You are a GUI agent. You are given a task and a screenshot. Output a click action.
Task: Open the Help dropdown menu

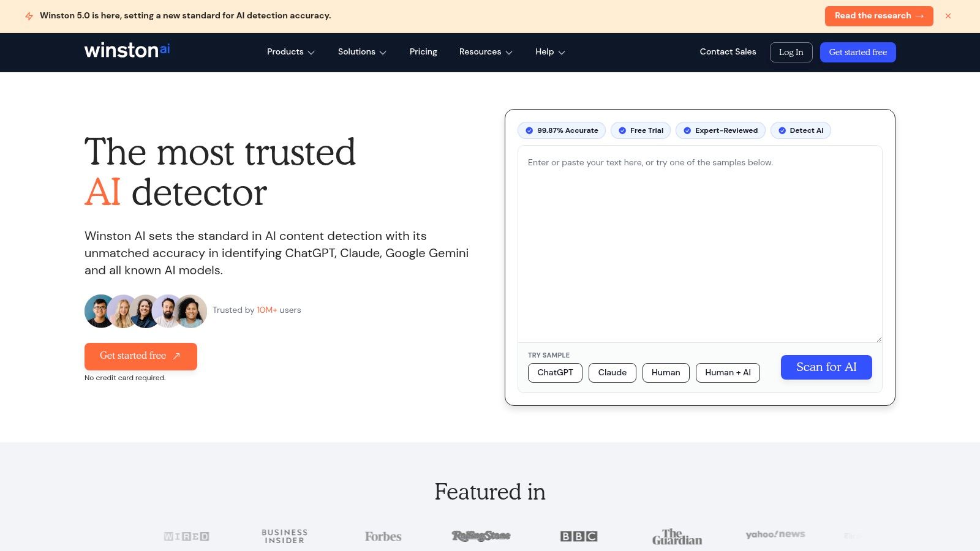(x=550, y=52)
